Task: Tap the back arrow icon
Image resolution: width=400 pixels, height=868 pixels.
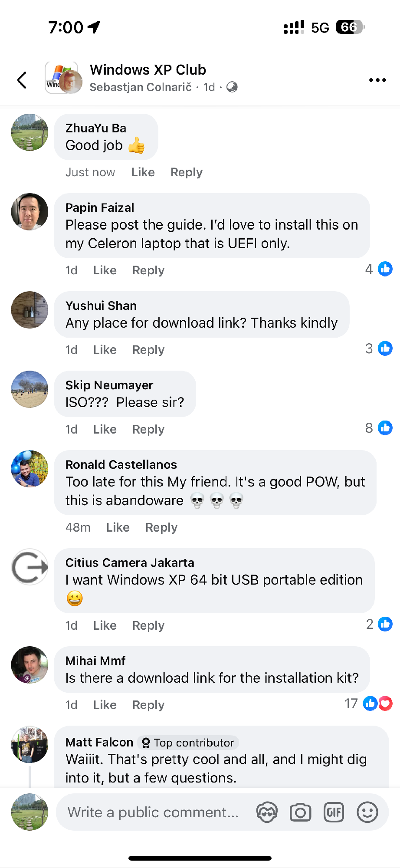Action: [22, 80]
